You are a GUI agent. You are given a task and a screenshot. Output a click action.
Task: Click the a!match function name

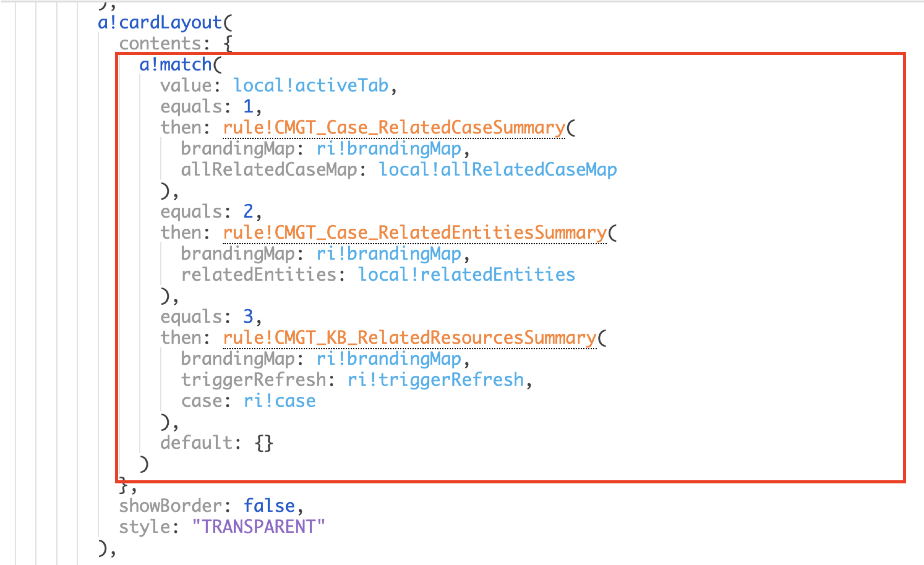176,65
